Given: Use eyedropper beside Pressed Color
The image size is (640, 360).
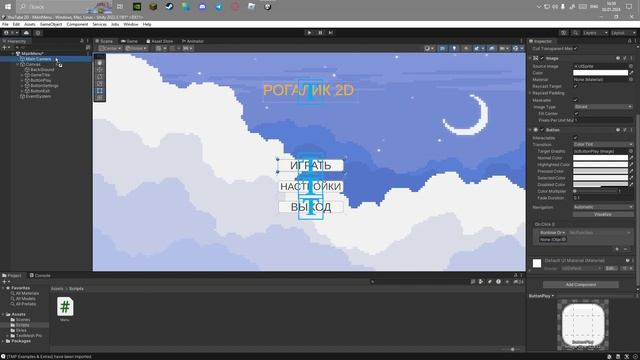Looking at the screenshot, I should pos(631,171).
